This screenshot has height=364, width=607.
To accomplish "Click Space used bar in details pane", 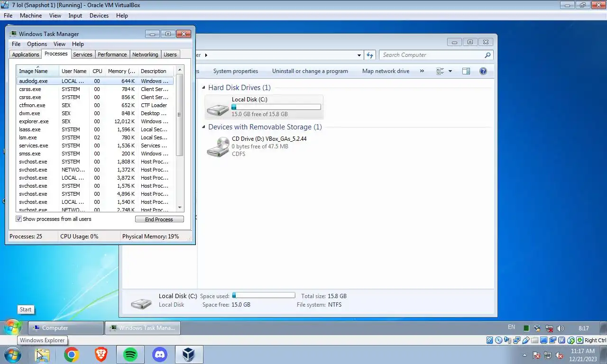I will tap(264, 295).
